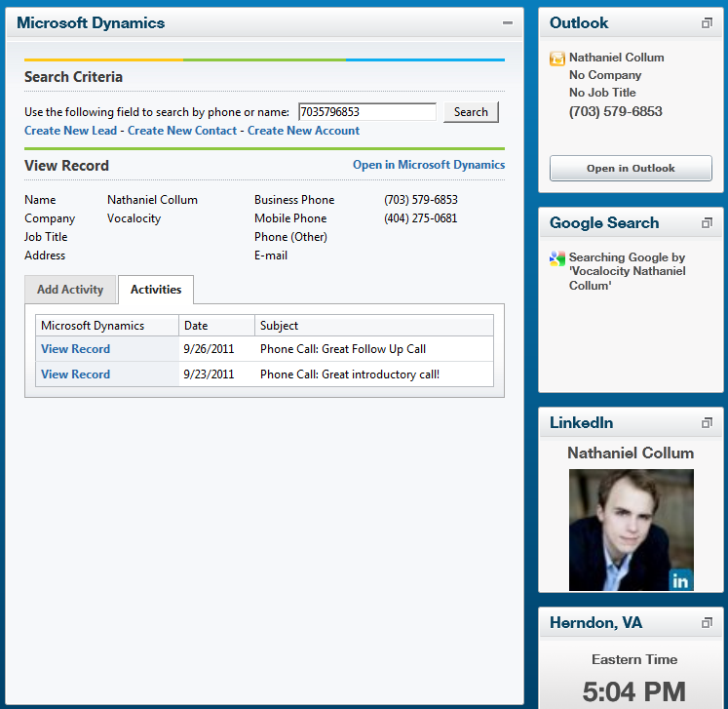This screenshot has width=728, height=709.
Task: Click the Outlook phone number (703) 579-6853
Action: [x=616, y=111]
